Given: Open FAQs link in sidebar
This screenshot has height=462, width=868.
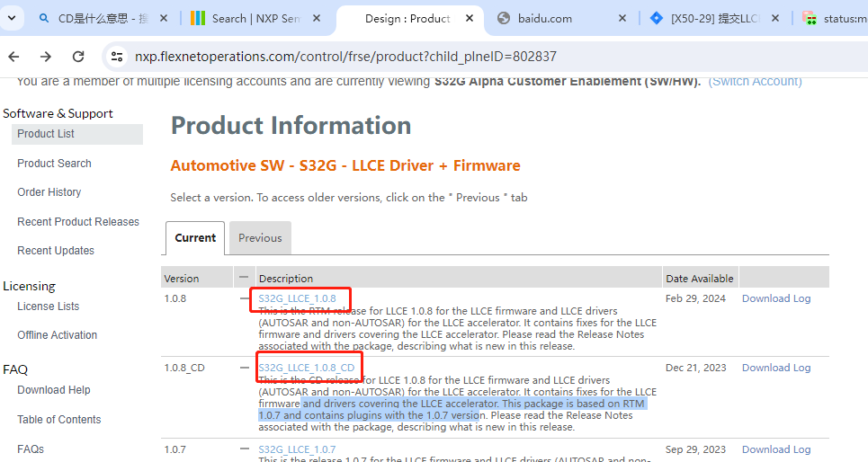Looking at the screenshot, I should point(31,449).
